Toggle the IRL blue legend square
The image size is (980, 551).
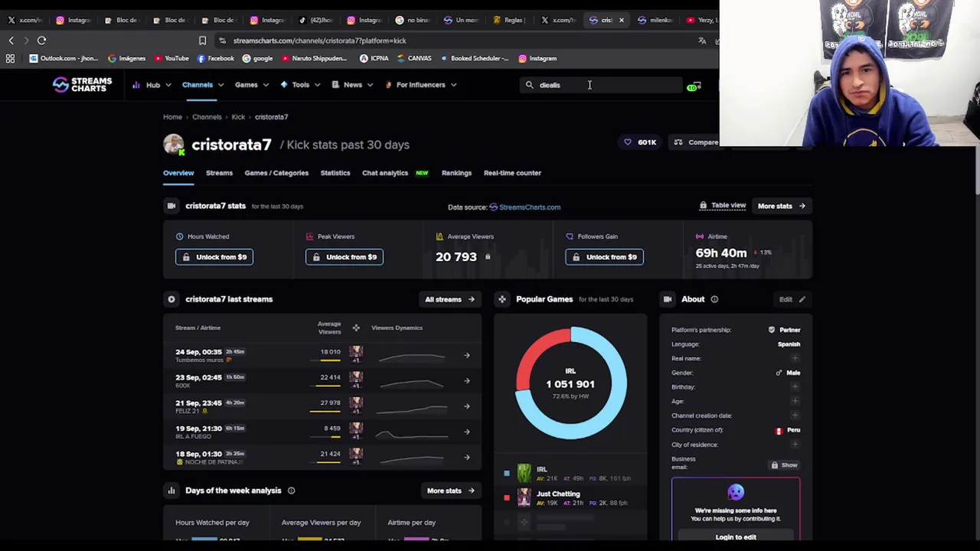click(x=506, y=473)
